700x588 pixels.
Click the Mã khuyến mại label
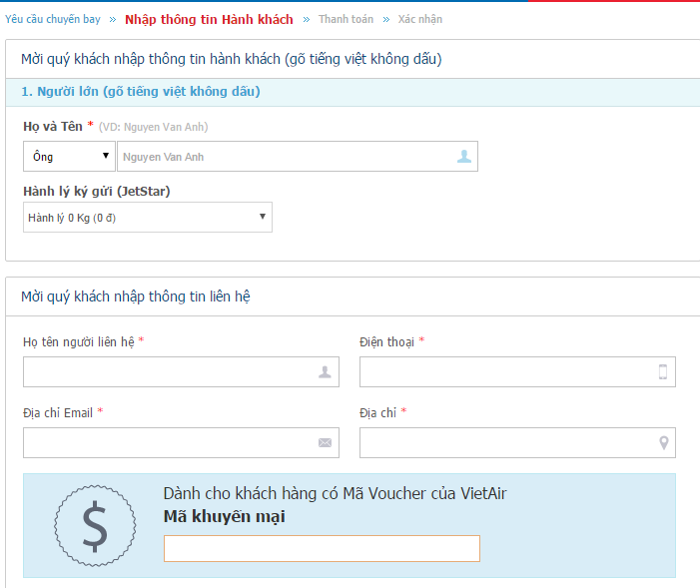224,516
